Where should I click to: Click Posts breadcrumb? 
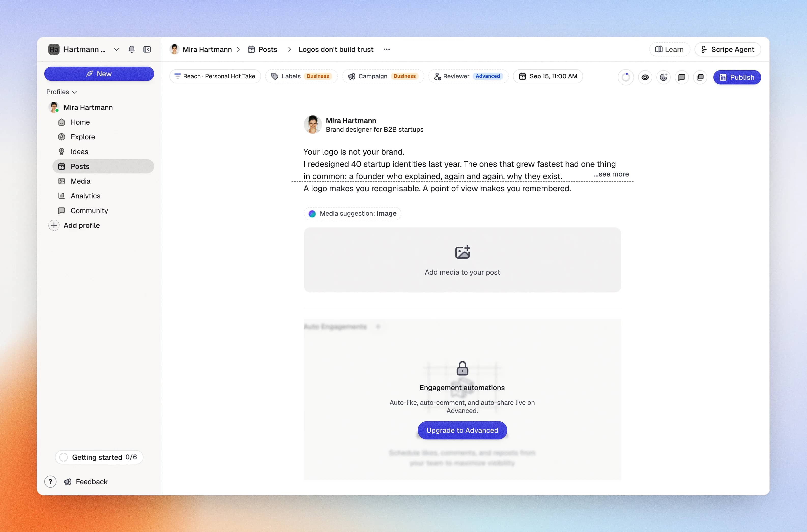pos(262,49)
